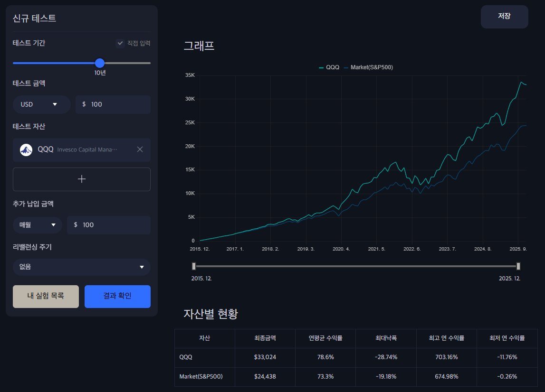Click the 테스트 기간 slider handle at 10년
Screen dimensions: 545x392
[x=100, y=63]
